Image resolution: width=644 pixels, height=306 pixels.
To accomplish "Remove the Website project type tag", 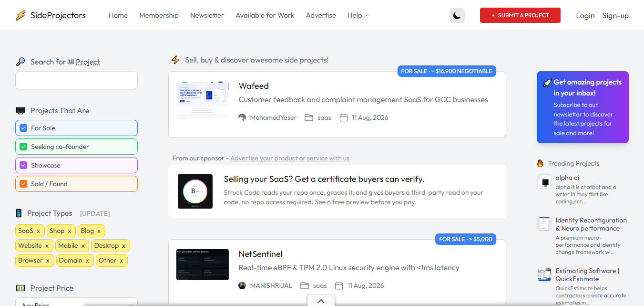I will [47, 246].
